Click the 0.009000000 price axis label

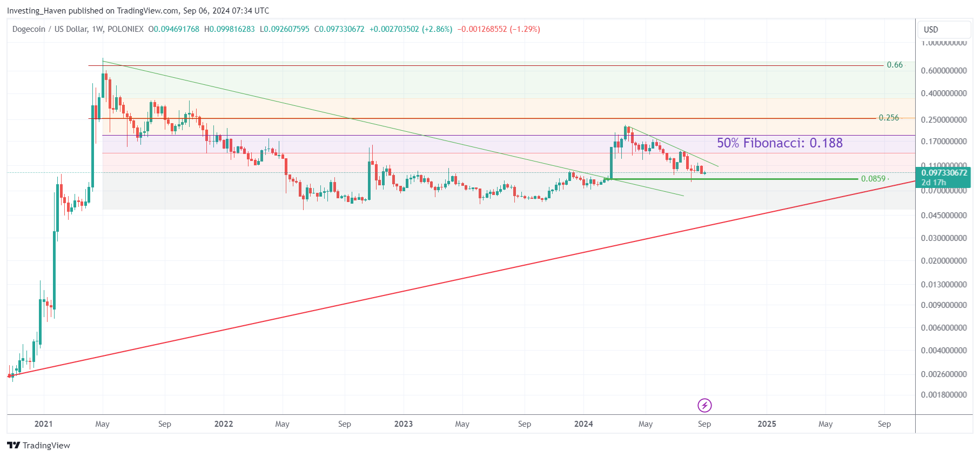[x=944, y=305]
